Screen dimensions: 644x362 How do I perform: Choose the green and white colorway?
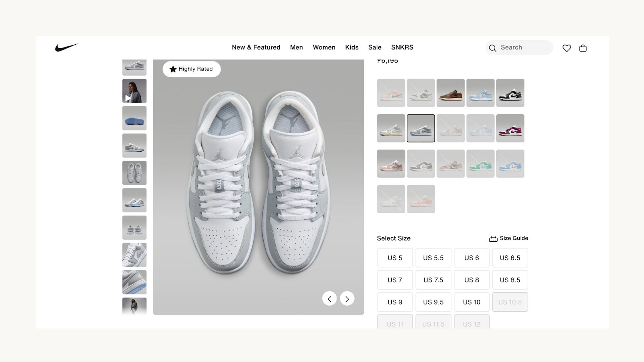481,164
